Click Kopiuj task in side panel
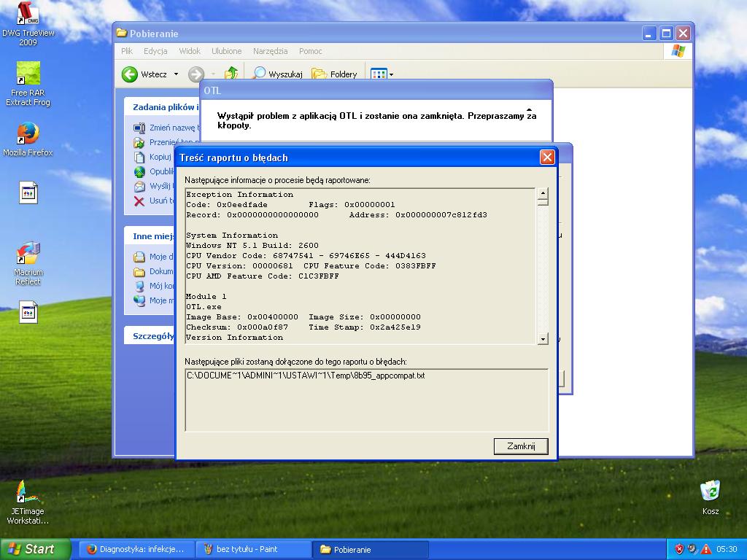The width and height of the screenshot is (747, 560). click(x=160, y=157)
